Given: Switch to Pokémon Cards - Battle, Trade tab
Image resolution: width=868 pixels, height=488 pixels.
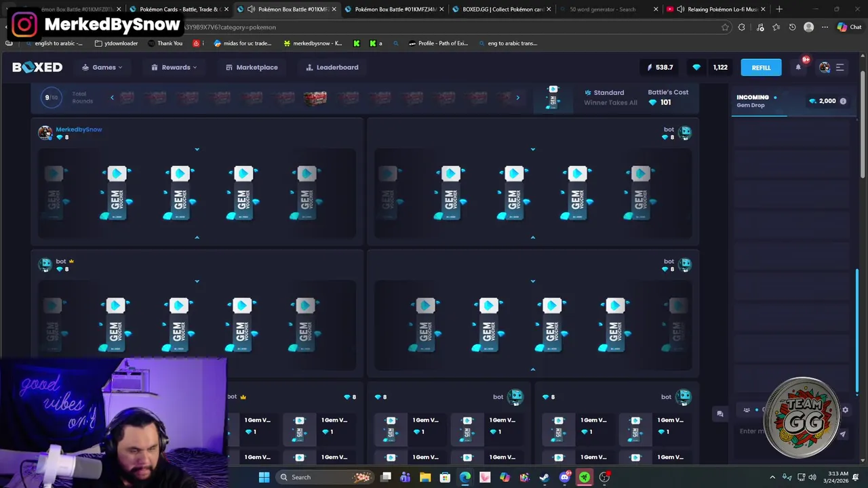Looking at the screenshot, I should 179,9.
